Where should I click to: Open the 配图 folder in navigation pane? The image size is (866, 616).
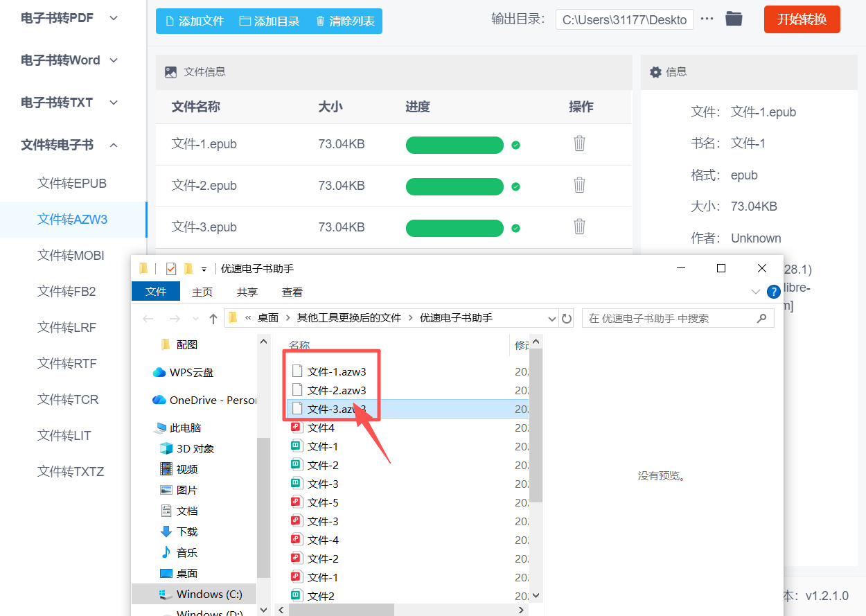179,344
